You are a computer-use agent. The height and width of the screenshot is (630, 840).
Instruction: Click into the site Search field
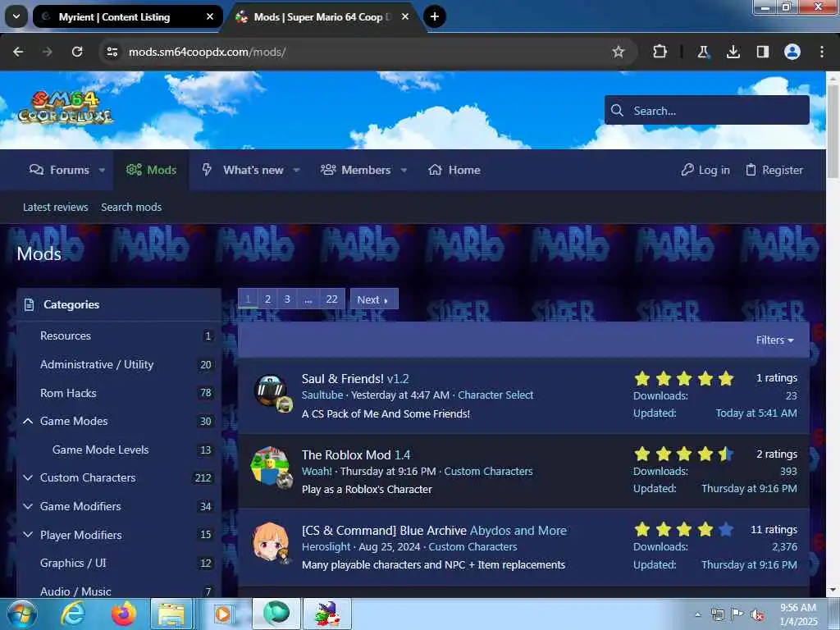pos(706,111)
